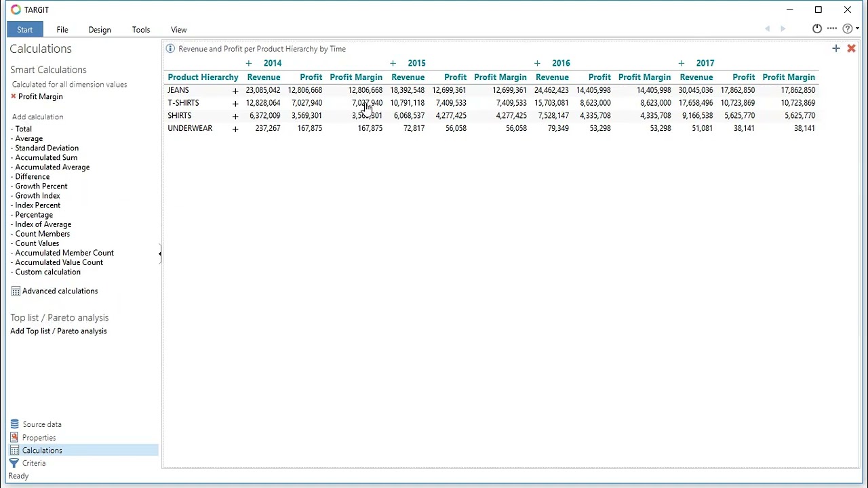Expand the SHIRTS row
Image resolution: width=868 pixels, height=488 pixels.
click(235, 116)
